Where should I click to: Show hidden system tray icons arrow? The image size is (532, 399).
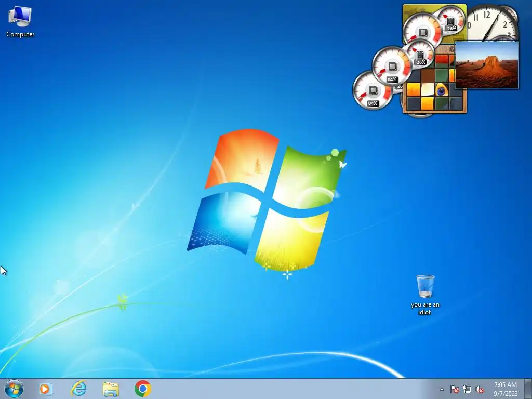point(442,389)
